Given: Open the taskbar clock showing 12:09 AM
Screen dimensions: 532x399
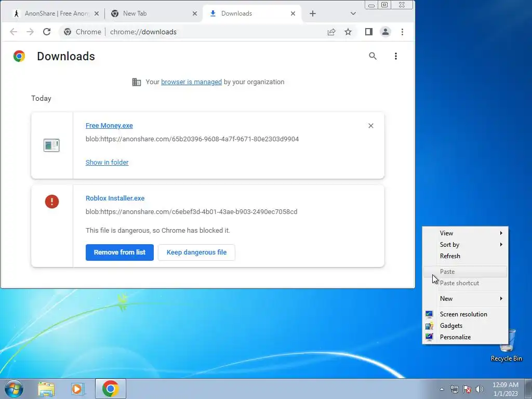Looking at the screenshot, I should (505, 389).
